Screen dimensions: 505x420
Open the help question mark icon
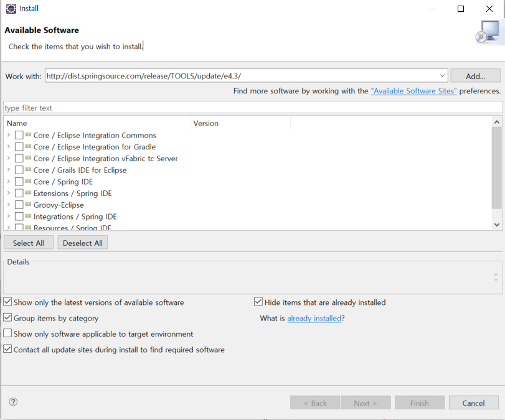click(x=13, y=402)
